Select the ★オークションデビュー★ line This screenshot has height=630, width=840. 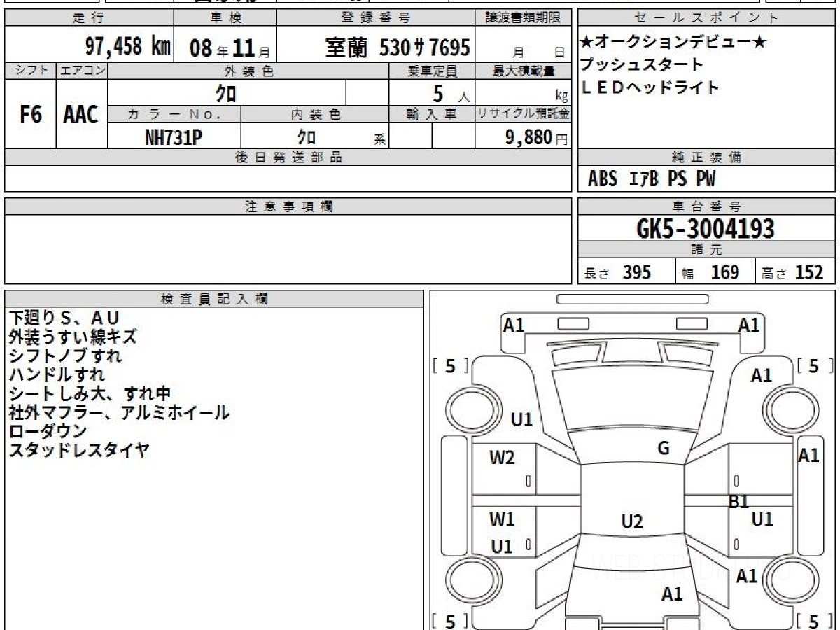pos(672,43)
